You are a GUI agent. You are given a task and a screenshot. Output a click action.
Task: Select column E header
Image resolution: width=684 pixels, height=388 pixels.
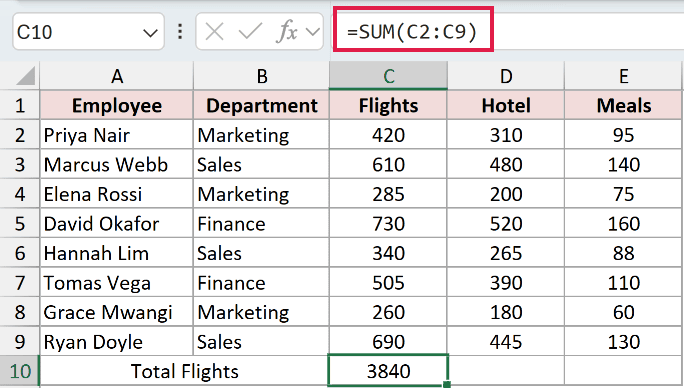click(x=624, y=76)
